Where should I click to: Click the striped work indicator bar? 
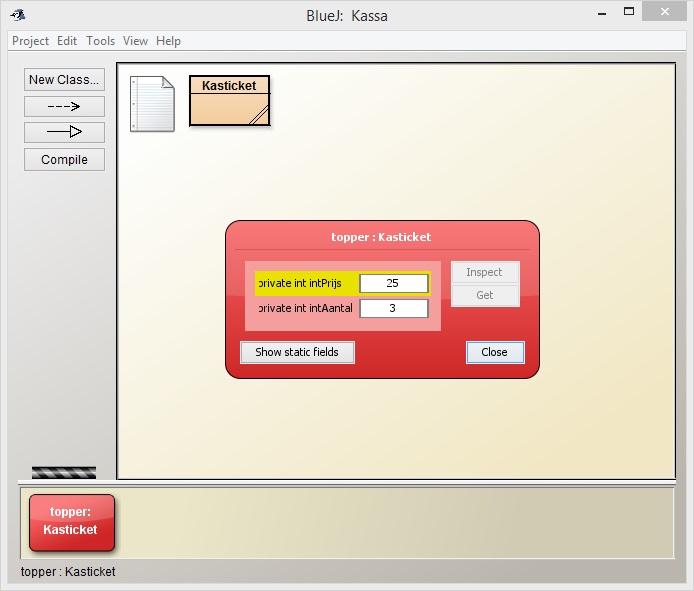coord(64,472)
